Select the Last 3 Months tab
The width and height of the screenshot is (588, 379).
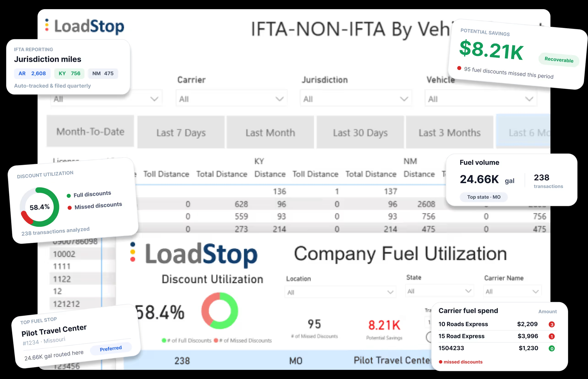449,132
